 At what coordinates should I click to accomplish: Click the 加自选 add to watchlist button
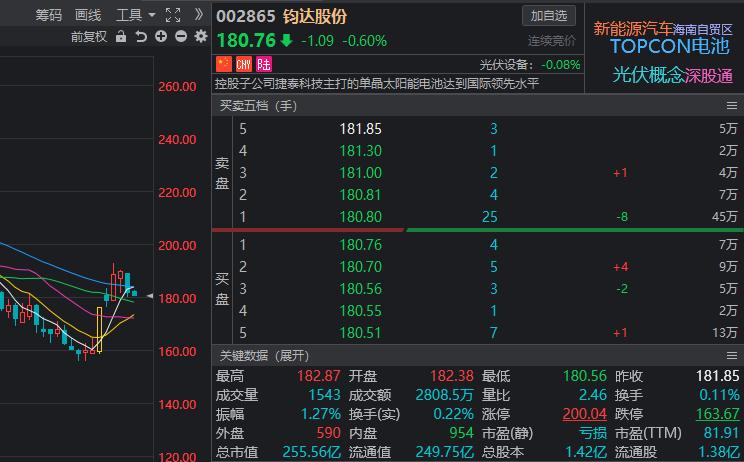549,16
